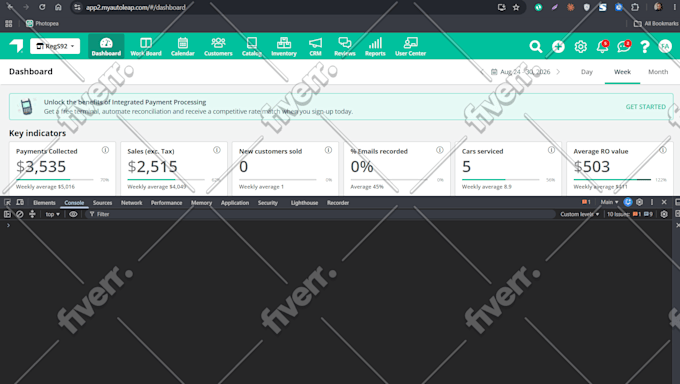
Task: Open the settings gear in the green header
Action: tap(580, 46)
